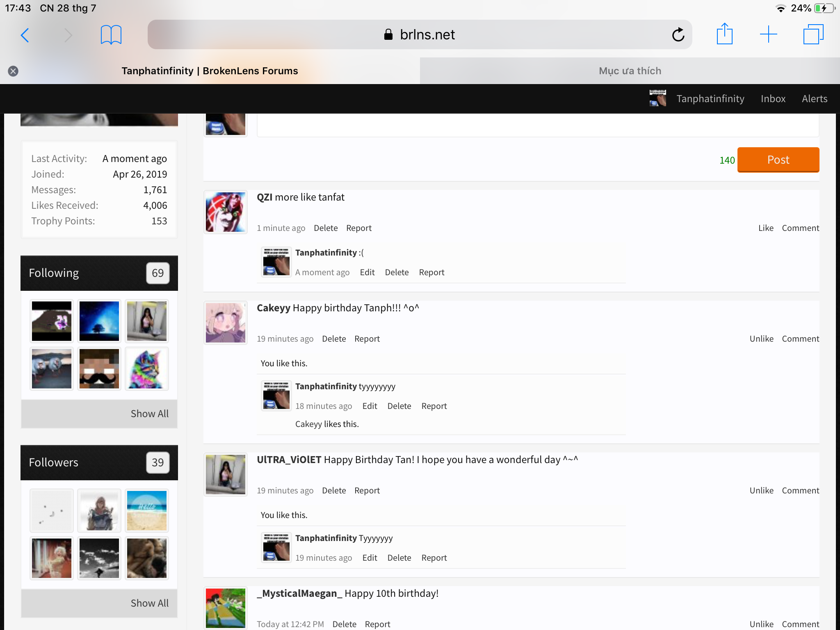Comment on UlTRA_ViOlET's post
This screenshot has height=630, width=840.
coord(800,491)
